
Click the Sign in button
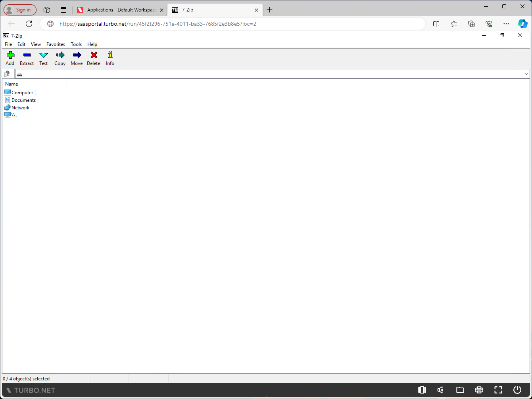[x=19, y=10]
